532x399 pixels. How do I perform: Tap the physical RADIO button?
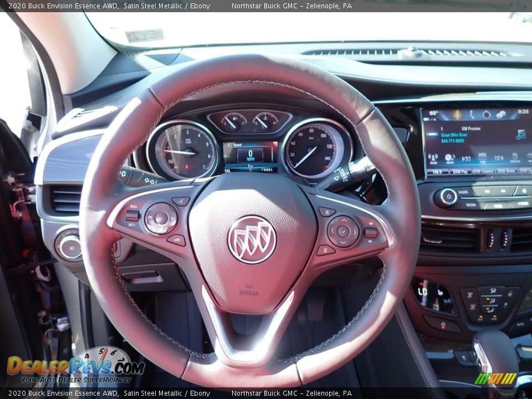463,192
